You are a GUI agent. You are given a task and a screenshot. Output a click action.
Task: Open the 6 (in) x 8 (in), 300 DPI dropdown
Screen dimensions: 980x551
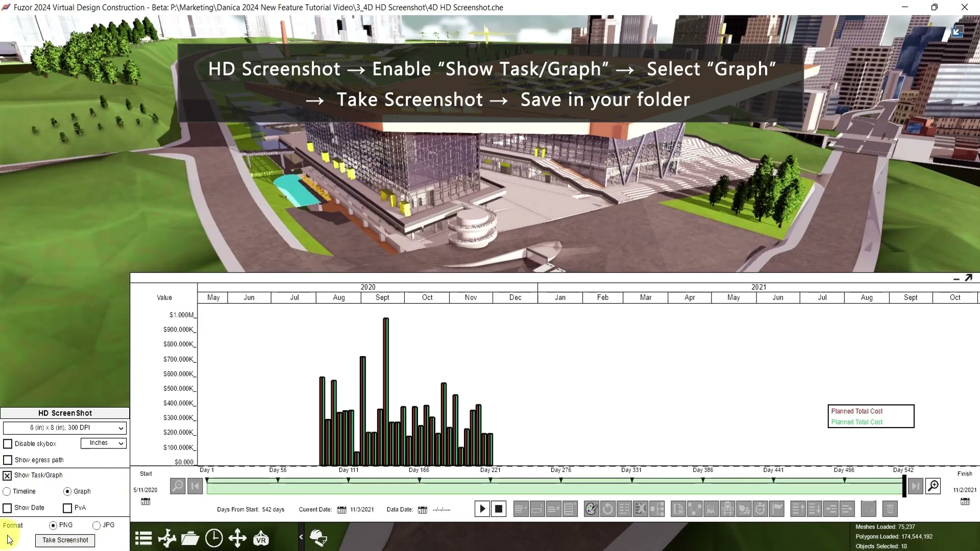coord(64,428)
